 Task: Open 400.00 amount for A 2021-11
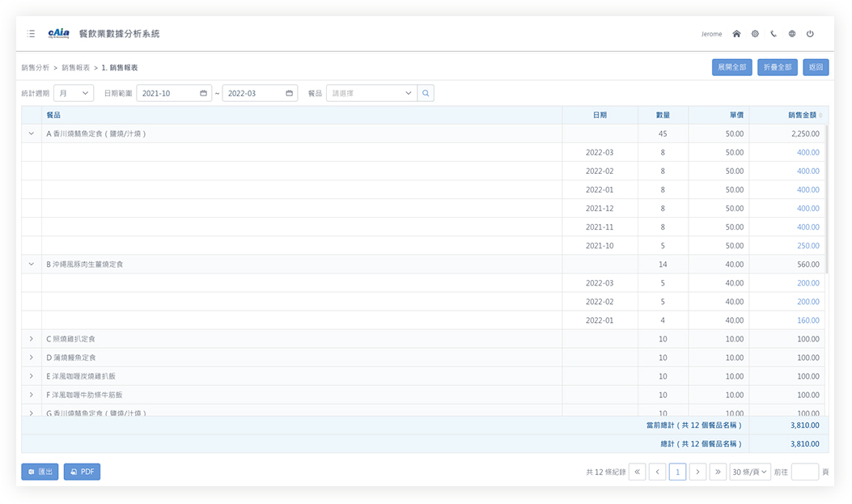click(x=808, y=227)
